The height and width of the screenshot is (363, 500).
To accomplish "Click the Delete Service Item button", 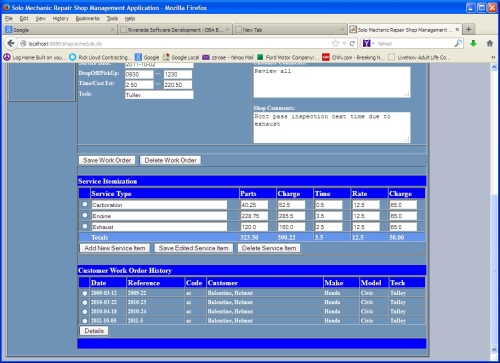I will [x=269, y=248].
